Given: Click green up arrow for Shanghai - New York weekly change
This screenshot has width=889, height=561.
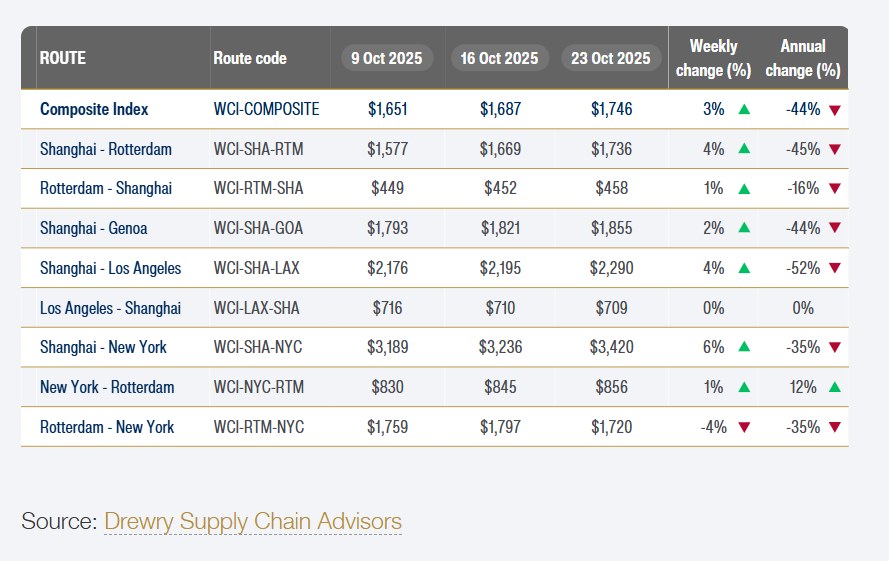Looking at the screenshot, I should (x=744, y=348).
